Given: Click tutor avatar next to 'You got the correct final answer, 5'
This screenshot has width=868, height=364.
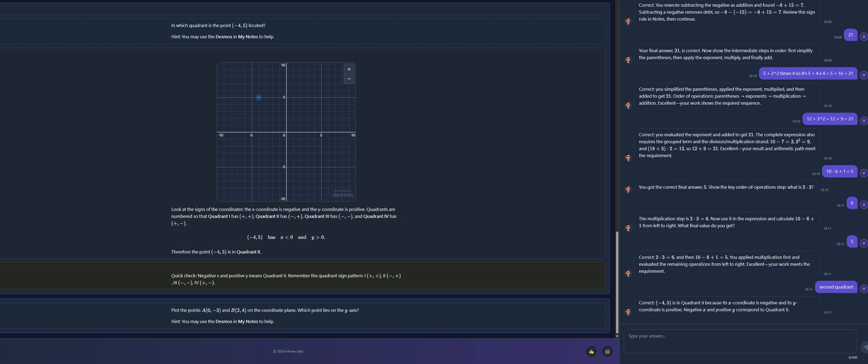Looking at the screenshot, I should (x=628, y=189).
